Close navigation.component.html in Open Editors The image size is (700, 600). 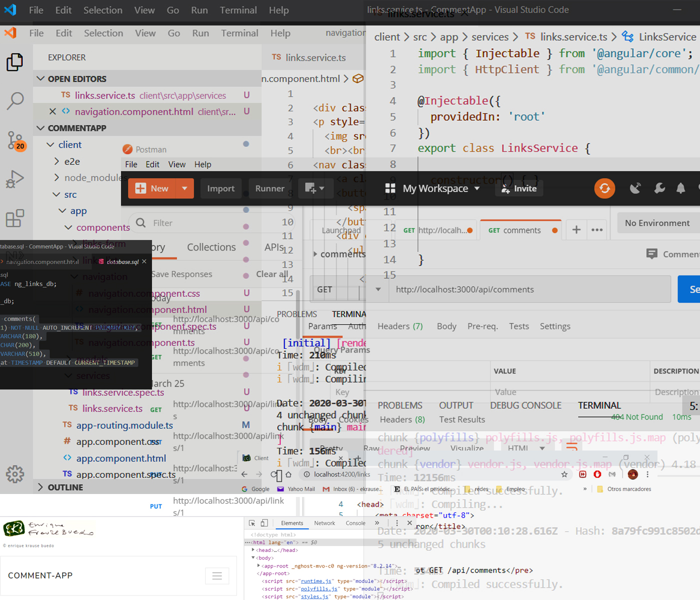click(52, 111)
